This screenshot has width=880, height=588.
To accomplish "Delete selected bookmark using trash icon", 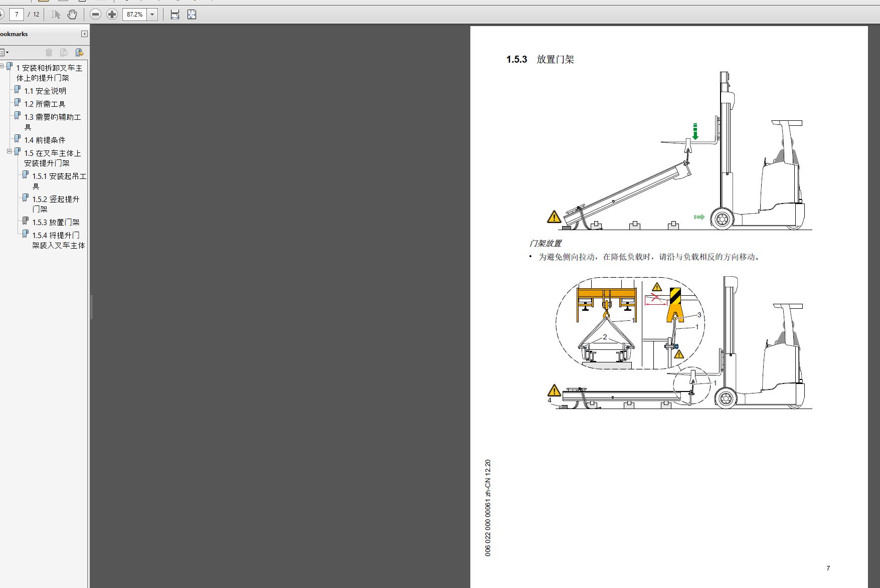I will (49, 53).
